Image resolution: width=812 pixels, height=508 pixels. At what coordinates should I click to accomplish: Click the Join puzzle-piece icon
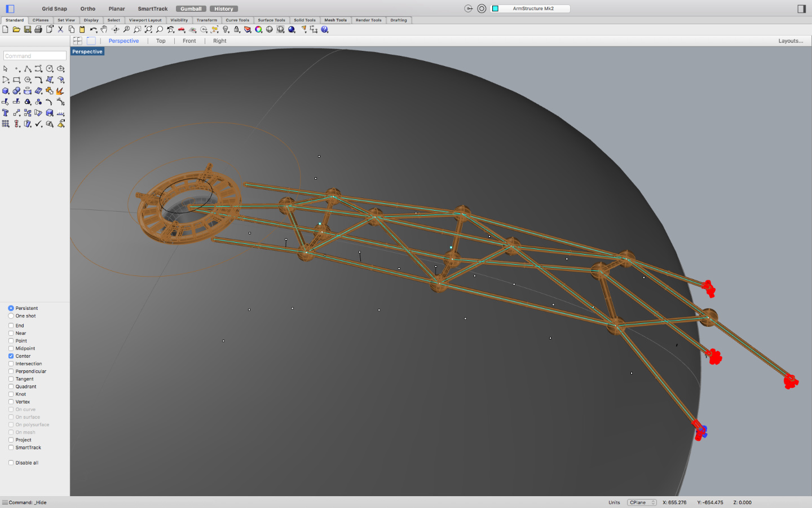[50, 91]
